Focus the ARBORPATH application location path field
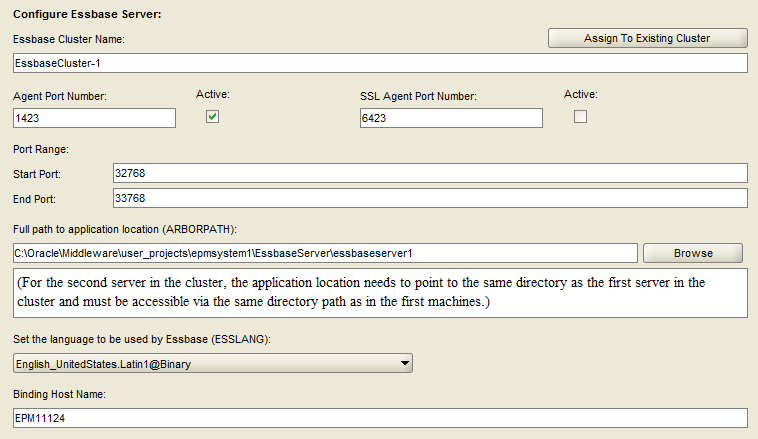 click(325, 253)
